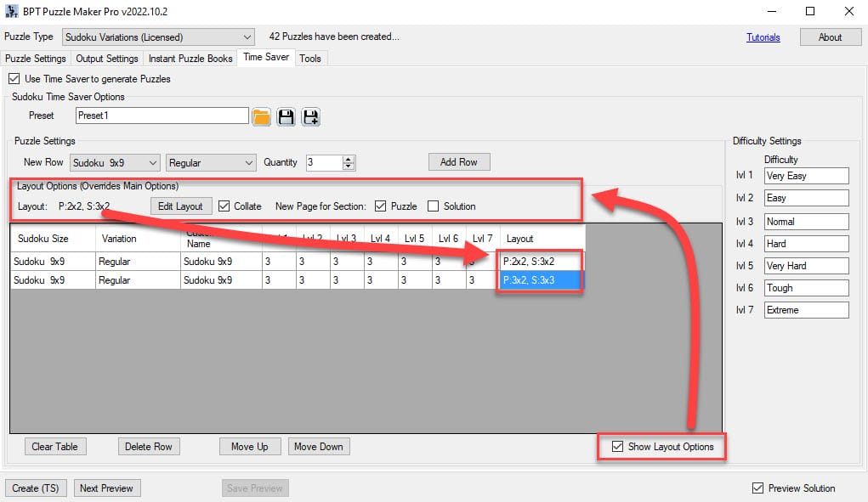Image resolution: width=868 pixels, height=502 pixels.
Task: Enable New Page for Solution checkbox
Action: pos(433,206)
